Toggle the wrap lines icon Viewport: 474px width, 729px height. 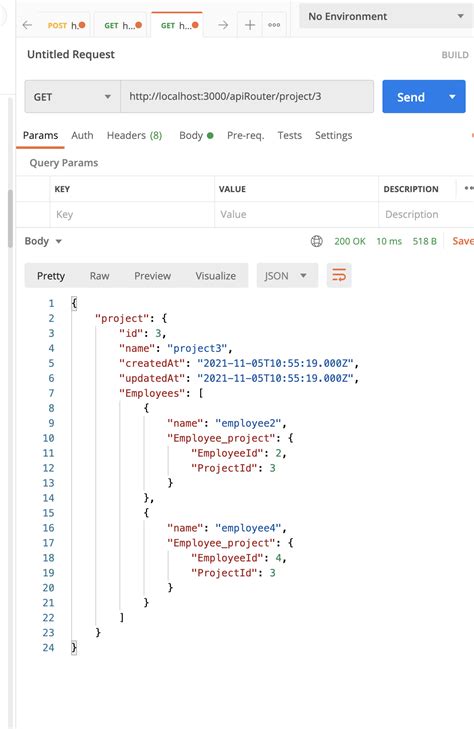(x=339, y=275)
